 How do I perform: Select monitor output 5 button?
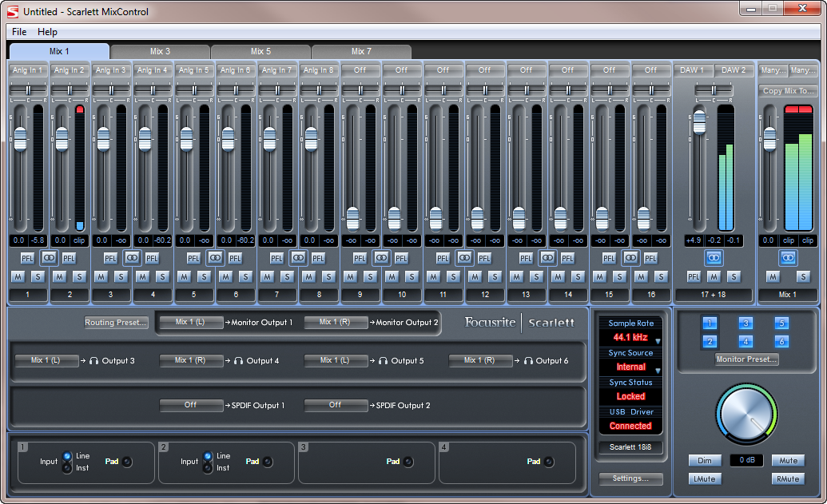point(781,323)
